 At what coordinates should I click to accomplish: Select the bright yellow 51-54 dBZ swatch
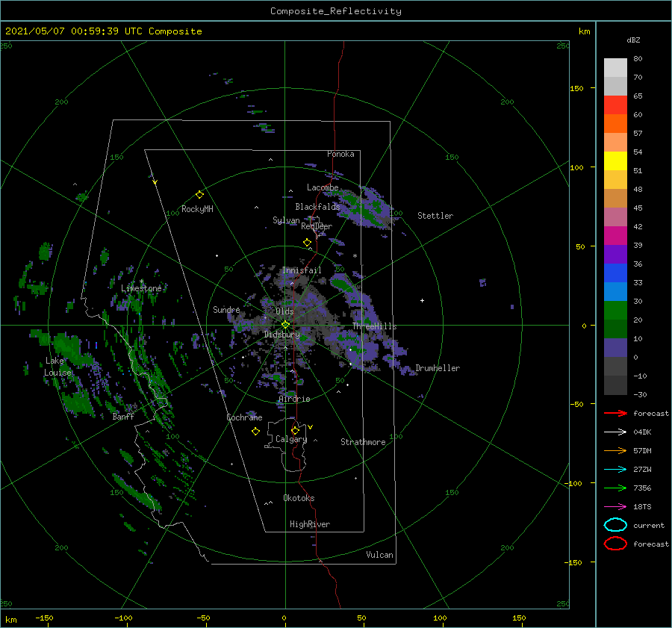click(615, 161)
